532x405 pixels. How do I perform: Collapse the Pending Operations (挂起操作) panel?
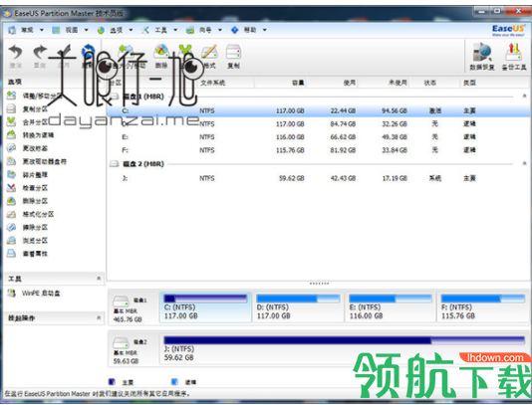tap(99, 317)
